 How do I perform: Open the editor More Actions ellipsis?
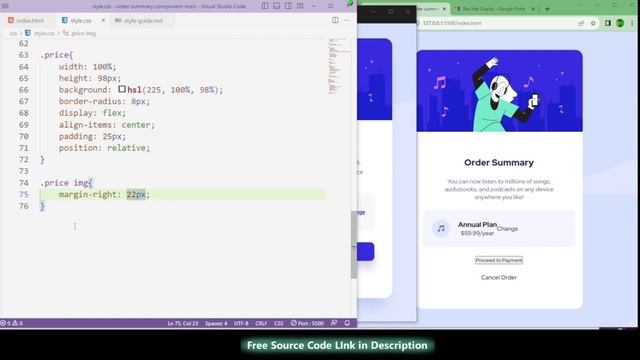click(x=347, y=20)
